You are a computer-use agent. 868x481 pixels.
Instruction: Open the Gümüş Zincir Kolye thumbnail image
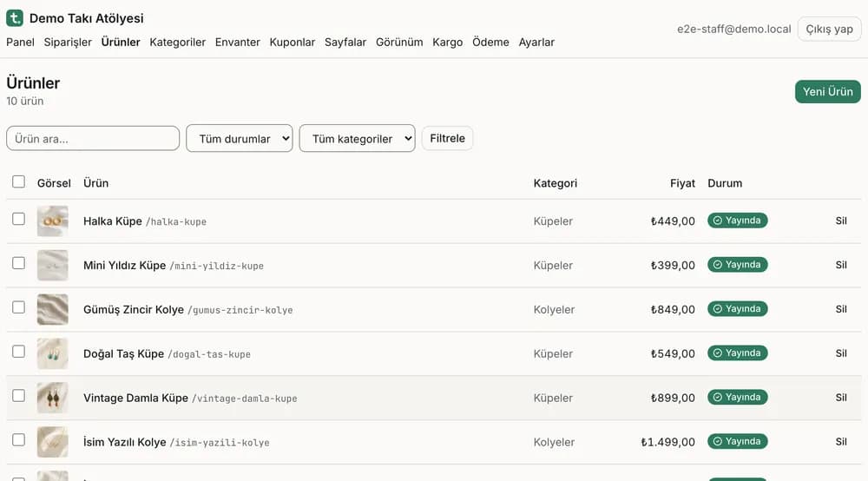[53, 309]
